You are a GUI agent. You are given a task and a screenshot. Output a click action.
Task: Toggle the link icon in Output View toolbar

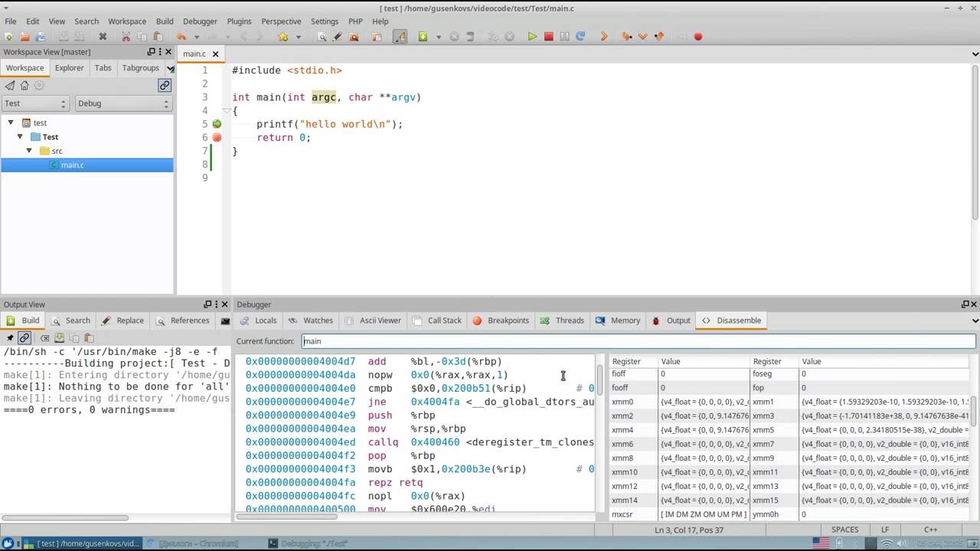pyautogui.click(x=24, y=337)
